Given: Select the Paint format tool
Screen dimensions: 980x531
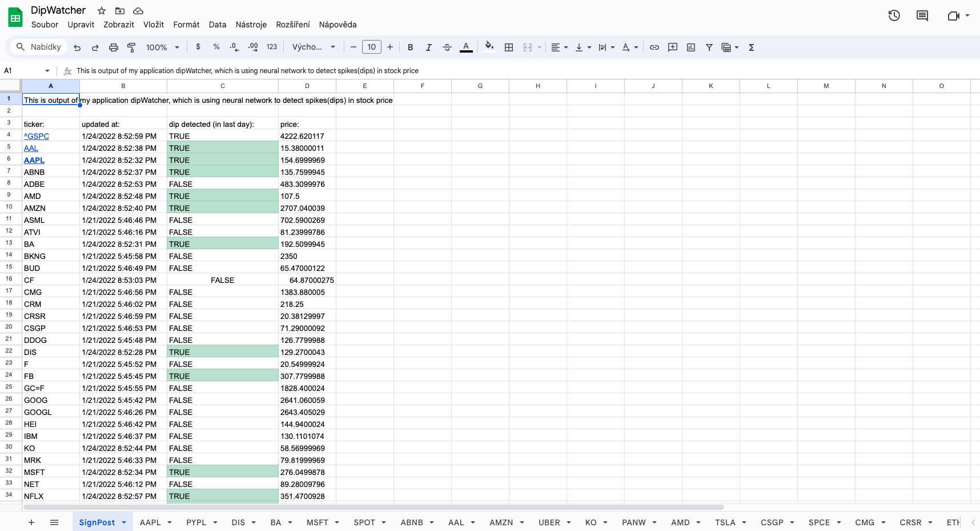Looking at the screenshot, I should point(131,47).
